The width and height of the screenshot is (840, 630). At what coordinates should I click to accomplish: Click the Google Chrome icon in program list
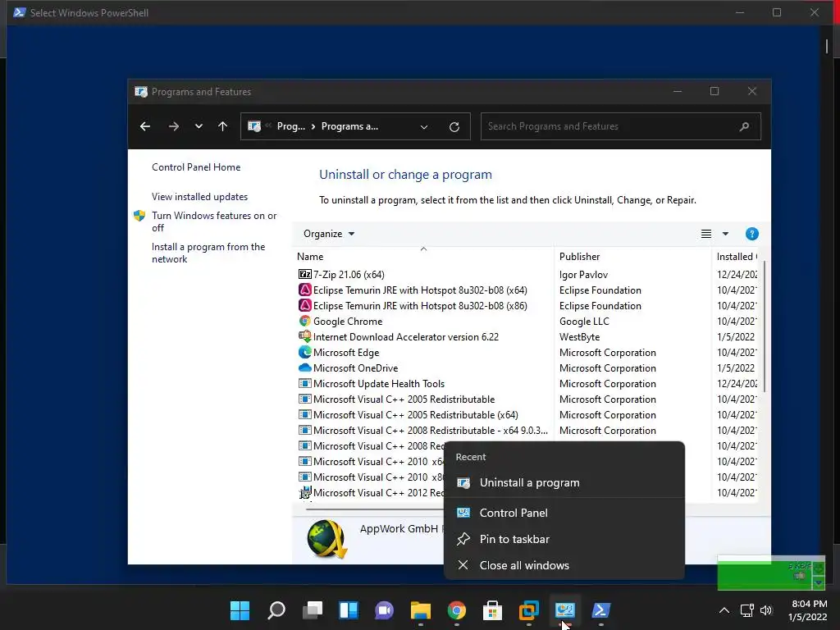tap(305, 321)
